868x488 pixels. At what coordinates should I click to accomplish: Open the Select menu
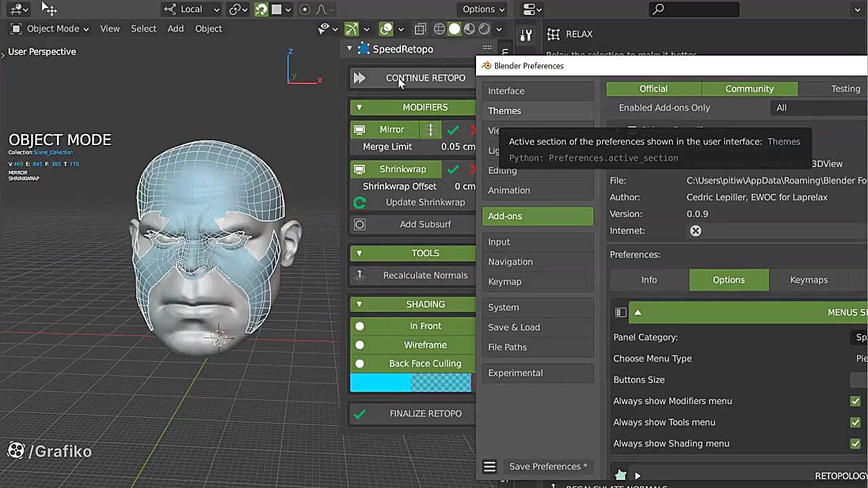(x=144, y=28)
